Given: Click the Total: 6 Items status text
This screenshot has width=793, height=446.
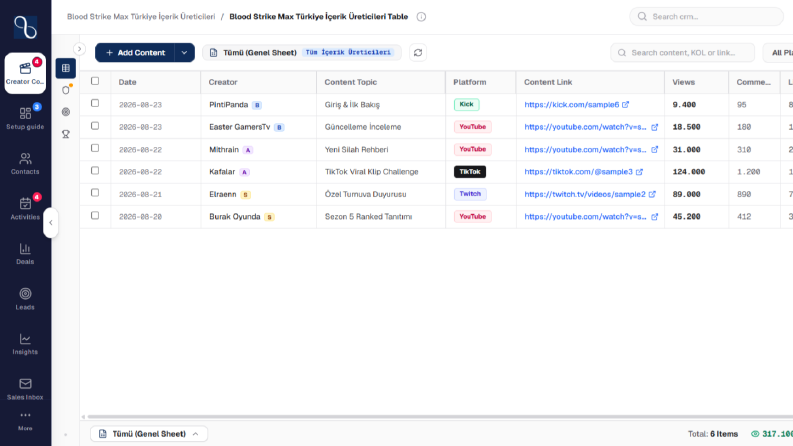Looking at the screenshot, I should (x=713, y=434).
